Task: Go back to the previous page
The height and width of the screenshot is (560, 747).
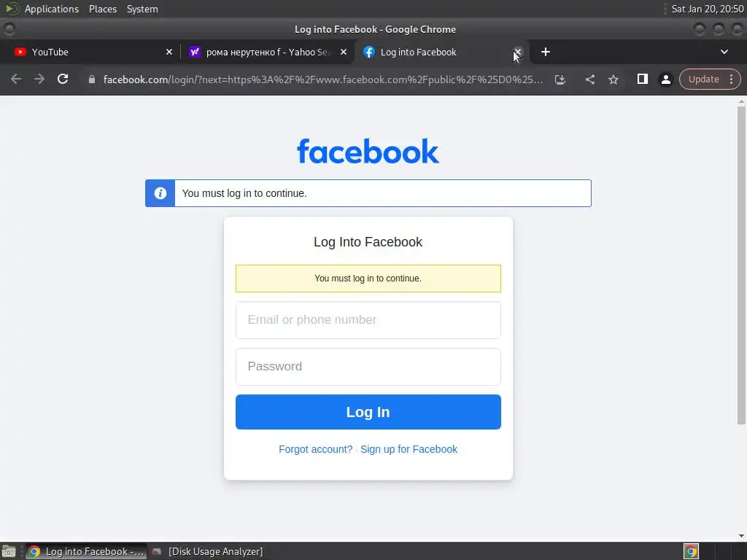Action: point(16,79)
